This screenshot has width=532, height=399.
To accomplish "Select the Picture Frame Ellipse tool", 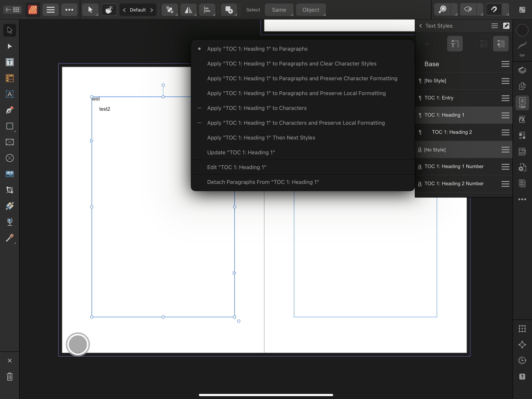I will 10,158.
